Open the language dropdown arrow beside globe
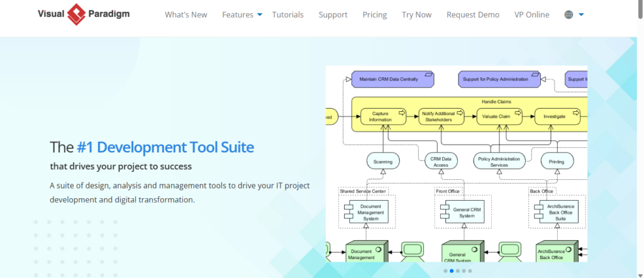The image size is (644, 278). [x=581, y=15]
